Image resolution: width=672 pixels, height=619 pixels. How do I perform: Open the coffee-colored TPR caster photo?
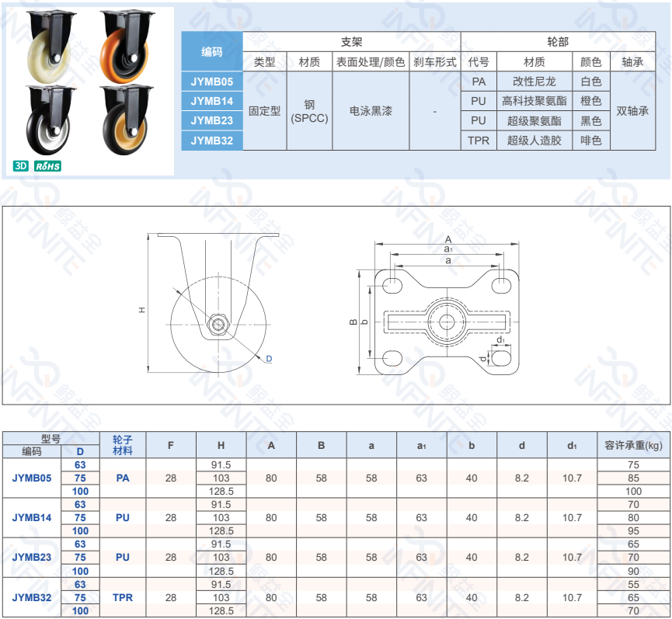coord(128,123)
